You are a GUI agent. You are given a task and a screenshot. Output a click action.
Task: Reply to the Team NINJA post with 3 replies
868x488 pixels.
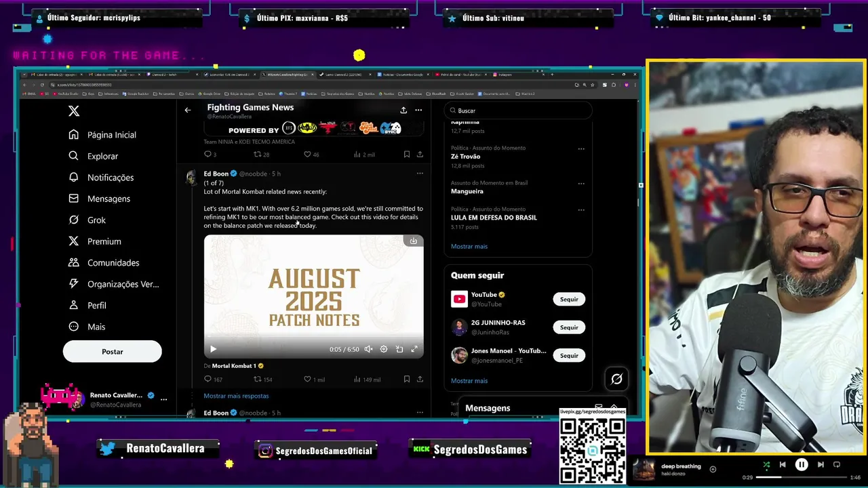(210, 155)
